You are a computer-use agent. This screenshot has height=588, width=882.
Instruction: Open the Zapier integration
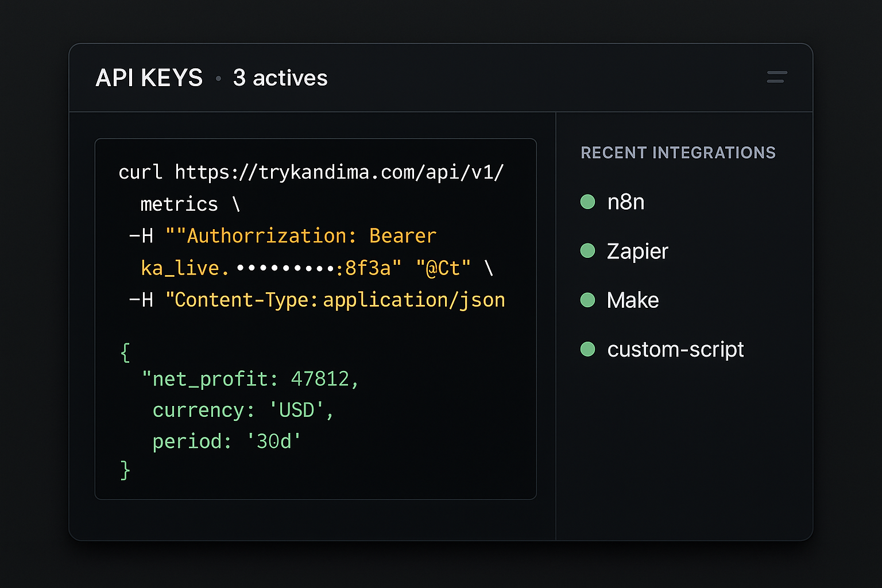point(637,252)
